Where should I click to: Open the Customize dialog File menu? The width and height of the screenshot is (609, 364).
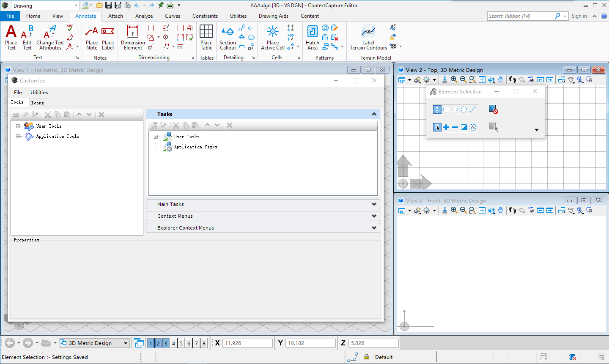(x=18, y=92)
